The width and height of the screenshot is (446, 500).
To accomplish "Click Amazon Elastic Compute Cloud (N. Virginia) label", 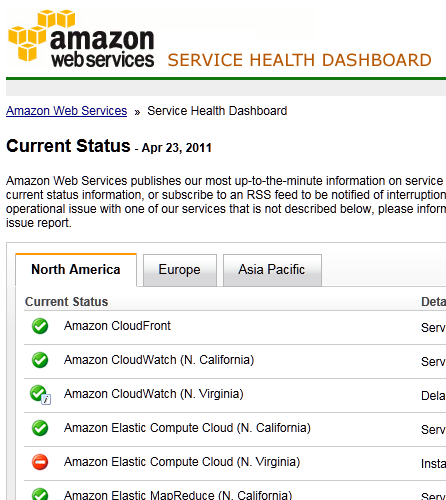I will pos(182,462).
